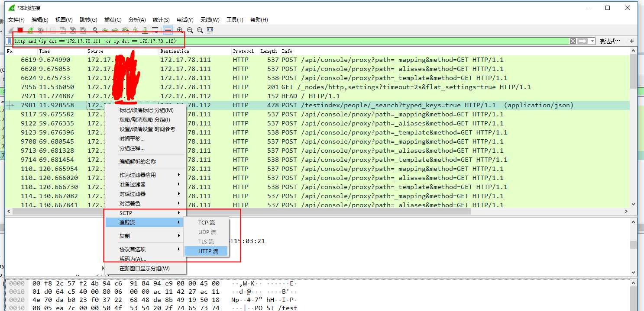644x311 pixels.
Task: Open the display filter history dropdown
Action: pyautogui.click(x=592, y=41)
